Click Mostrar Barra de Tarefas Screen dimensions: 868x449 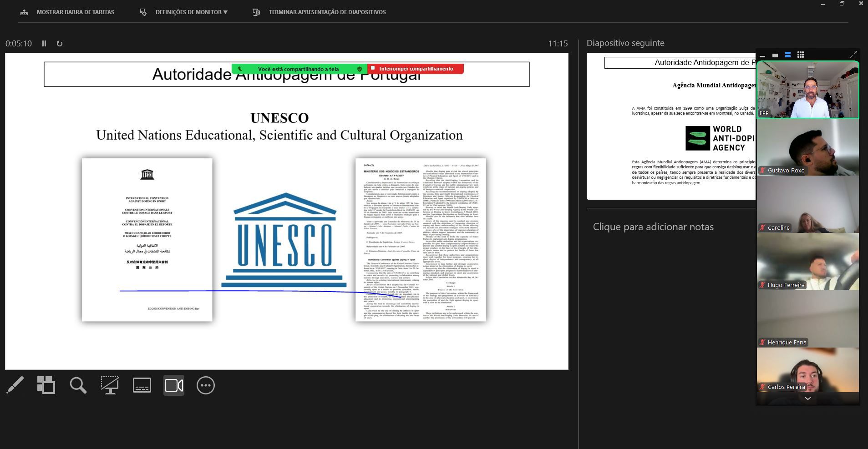67,12
